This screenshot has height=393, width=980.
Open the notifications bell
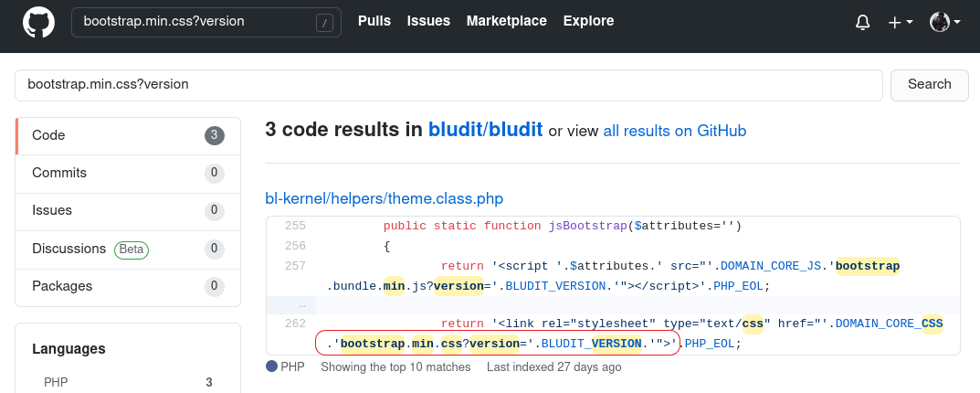[862, 23]
